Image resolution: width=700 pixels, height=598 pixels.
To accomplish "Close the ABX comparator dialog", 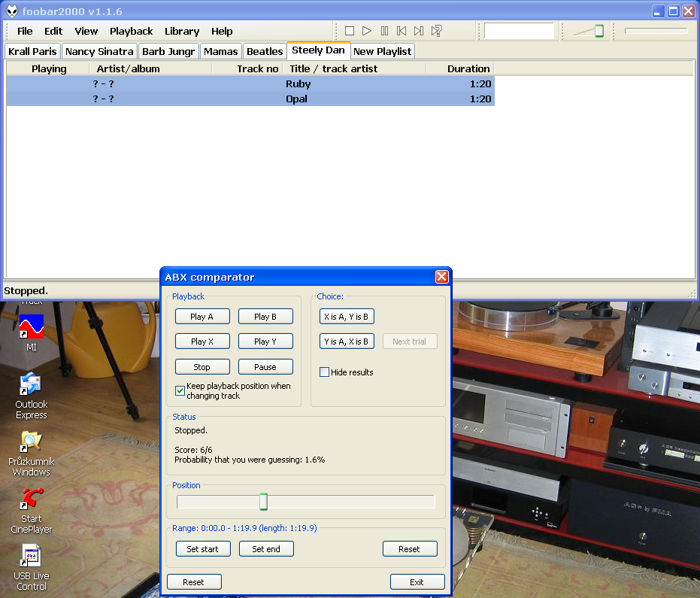I will [441, 277].
